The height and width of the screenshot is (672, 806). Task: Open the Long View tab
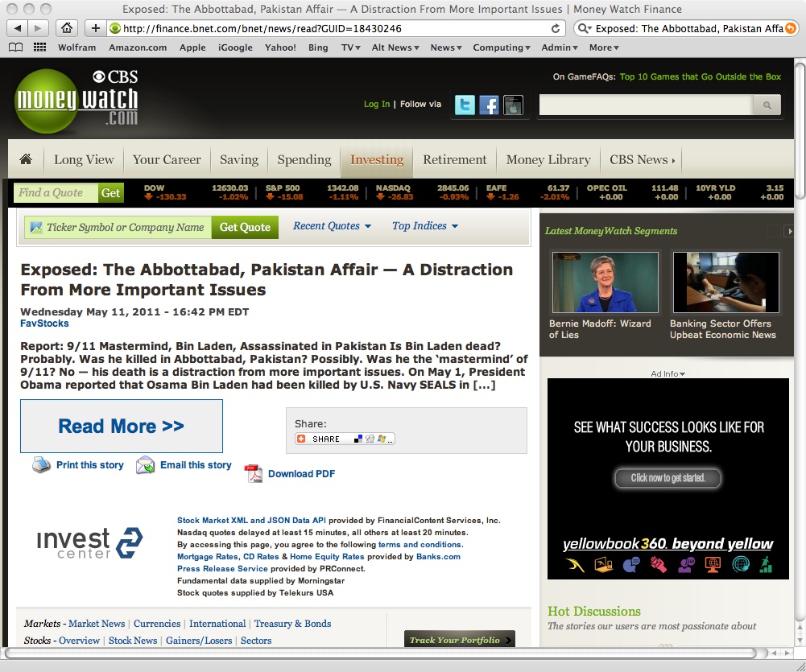pos(84,159)
